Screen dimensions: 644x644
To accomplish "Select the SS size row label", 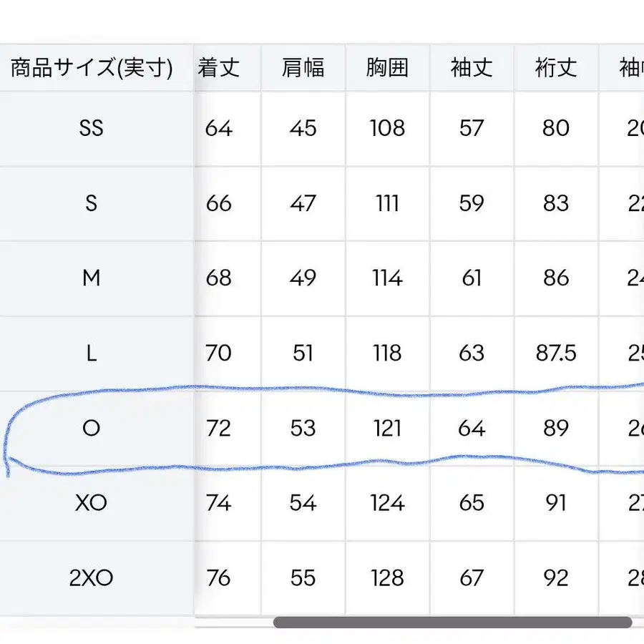I will pyautogui.click(x=92, y=129).
